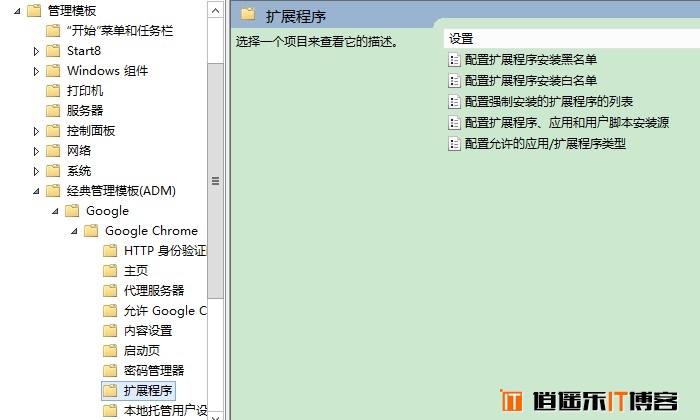Viewport: 700px width, 420px height.
Task: Click the Start8 folder icon
Action: (53, 51)
